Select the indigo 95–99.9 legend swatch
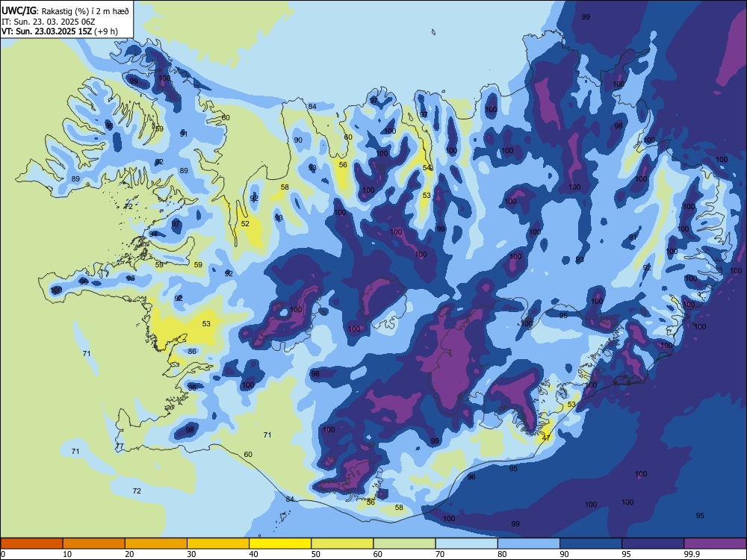Viewport: 747px width, 560px height. click(x=653, y=544)
